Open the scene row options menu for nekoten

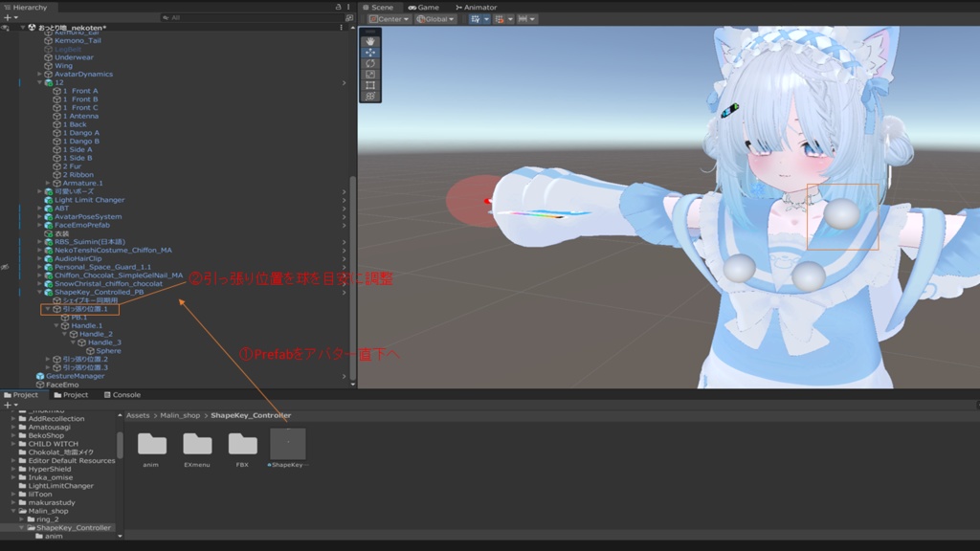coord(342,28)
